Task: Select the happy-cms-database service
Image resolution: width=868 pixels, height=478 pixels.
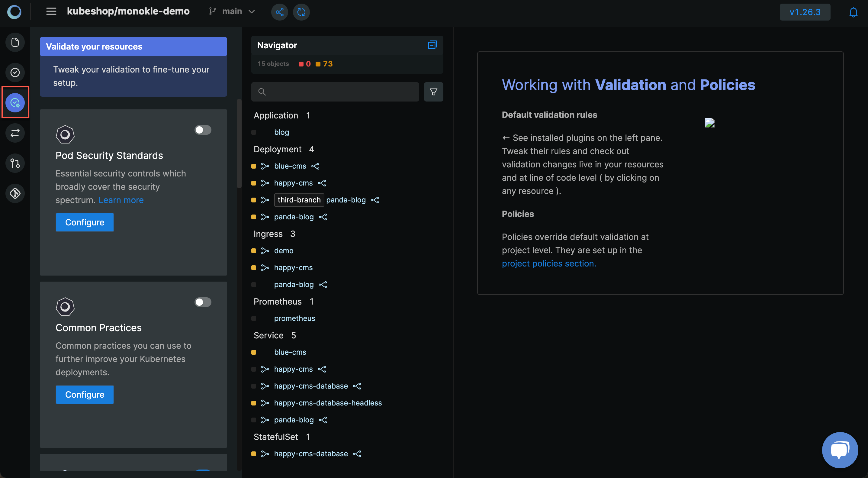Action: [311, 386]
